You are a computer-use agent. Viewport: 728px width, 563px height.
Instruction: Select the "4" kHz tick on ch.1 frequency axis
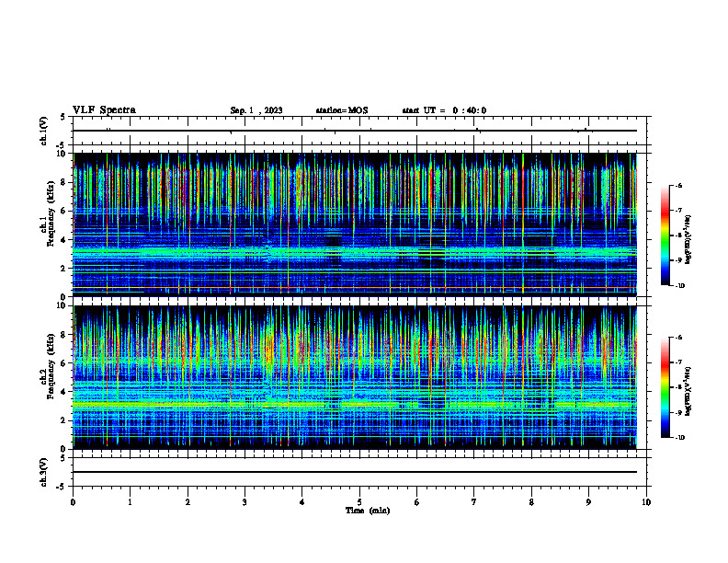coord(63,240)
